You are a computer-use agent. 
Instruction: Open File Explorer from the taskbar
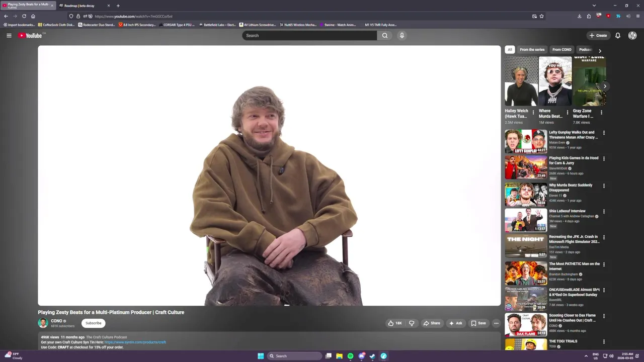(x=339, y=356)
